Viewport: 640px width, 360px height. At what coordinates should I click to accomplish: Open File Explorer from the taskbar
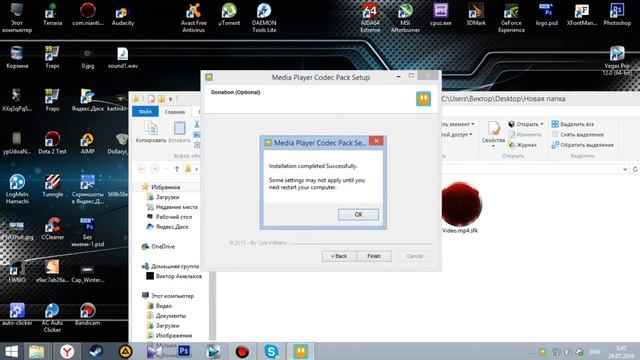[x=37, y=351]
